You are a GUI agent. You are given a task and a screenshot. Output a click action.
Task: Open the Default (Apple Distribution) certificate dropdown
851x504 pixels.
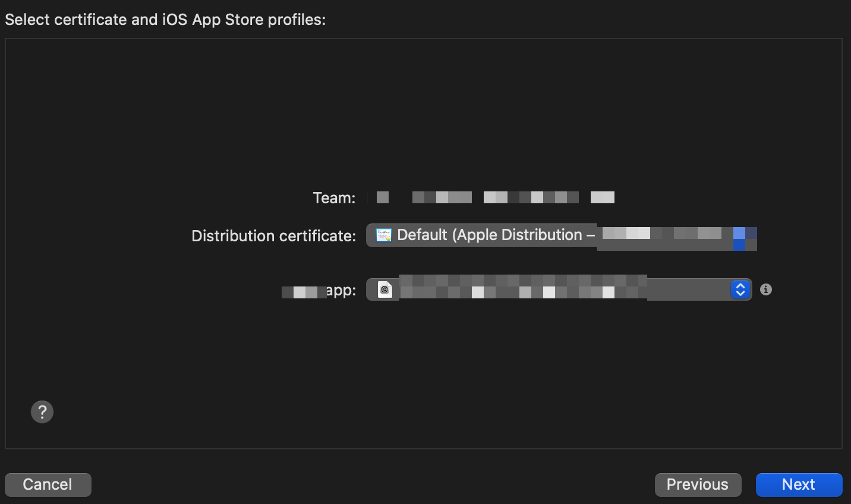tap(487, 235)
